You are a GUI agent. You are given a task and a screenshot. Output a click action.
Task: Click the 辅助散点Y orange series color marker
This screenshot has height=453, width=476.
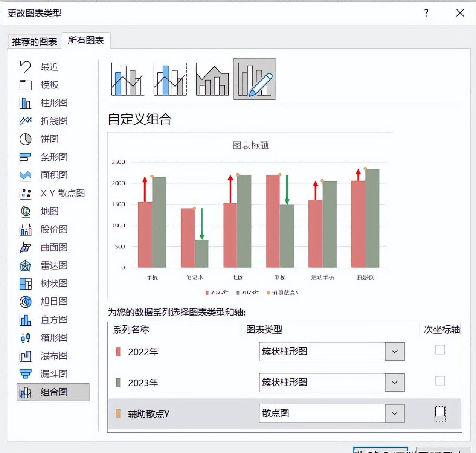(118, 413)
